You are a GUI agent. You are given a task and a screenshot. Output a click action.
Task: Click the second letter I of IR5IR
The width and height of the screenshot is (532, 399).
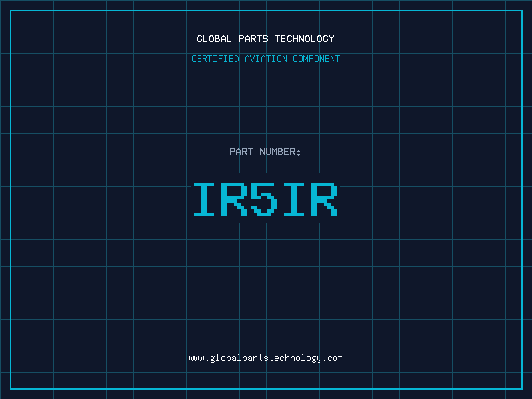[x=295, y=199]
